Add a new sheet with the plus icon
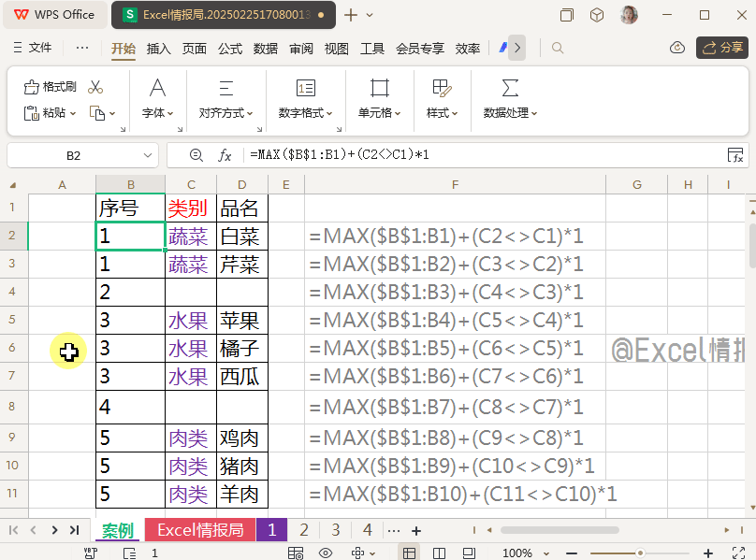Screen dimensions: 756x560 (416, 530)
